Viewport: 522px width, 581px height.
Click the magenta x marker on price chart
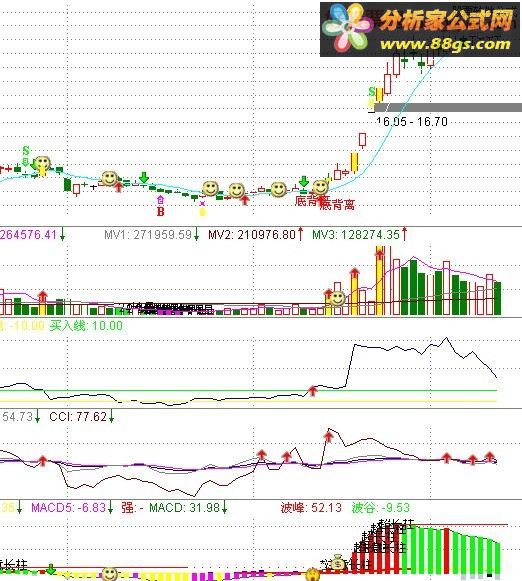[x=202, y=203]
